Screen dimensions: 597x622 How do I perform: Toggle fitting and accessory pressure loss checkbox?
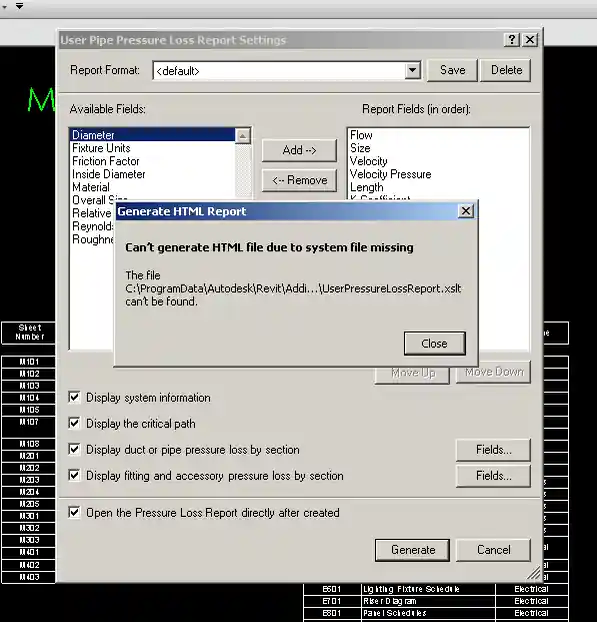tap(74, 475)
